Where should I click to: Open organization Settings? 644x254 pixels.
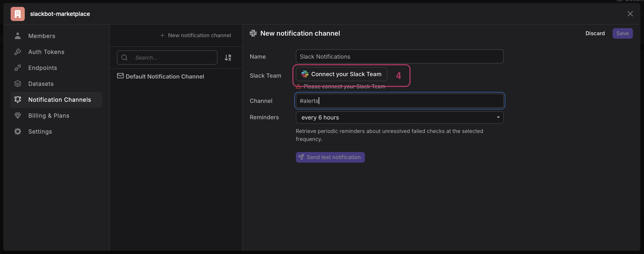[x=56, y=131]
